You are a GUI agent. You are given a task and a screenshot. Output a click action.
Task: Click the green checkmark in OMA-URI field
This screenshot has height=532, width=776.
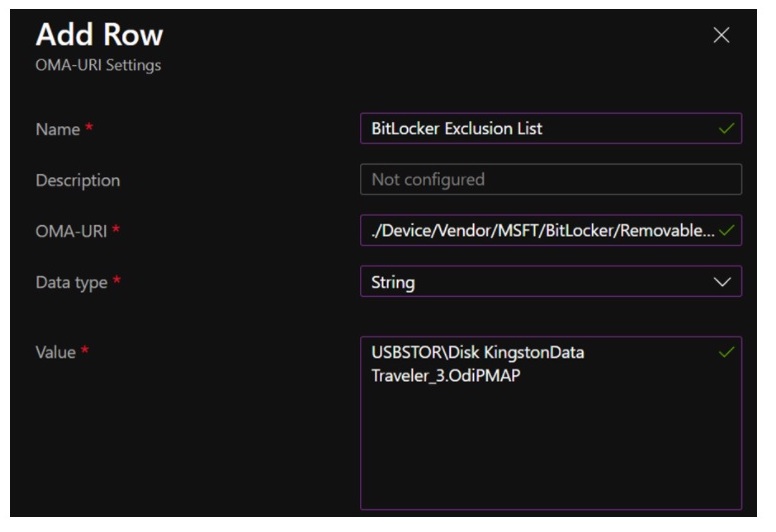[727, 231]
